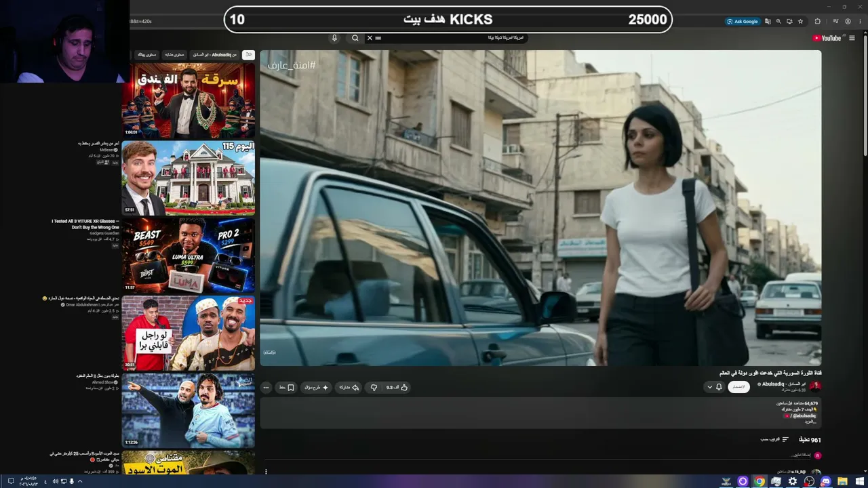The image size is (868, 488).
Task: Open the YouTube guide hamburger menu
Action: coord(851,38)
